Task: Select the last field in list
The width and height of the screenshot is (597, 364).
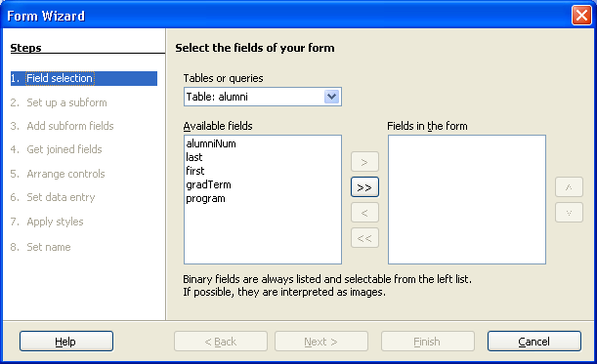Action: tap(194, 157)
